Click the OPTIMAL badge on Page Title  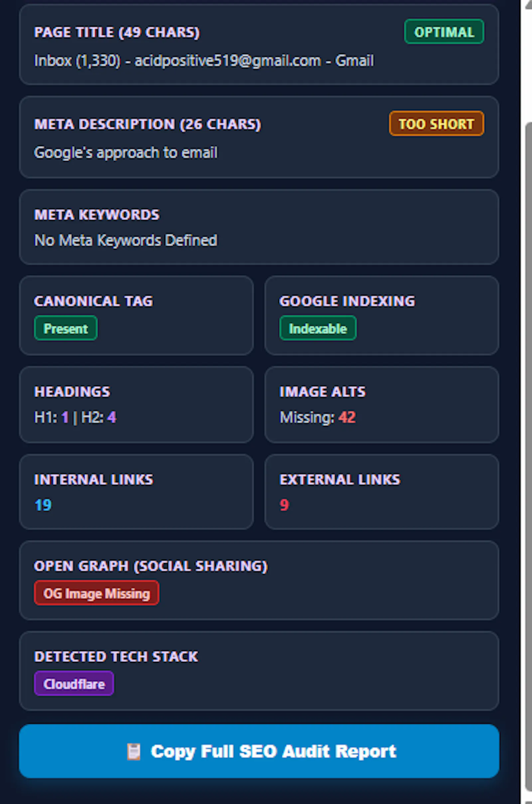click(x=444, y=32)
